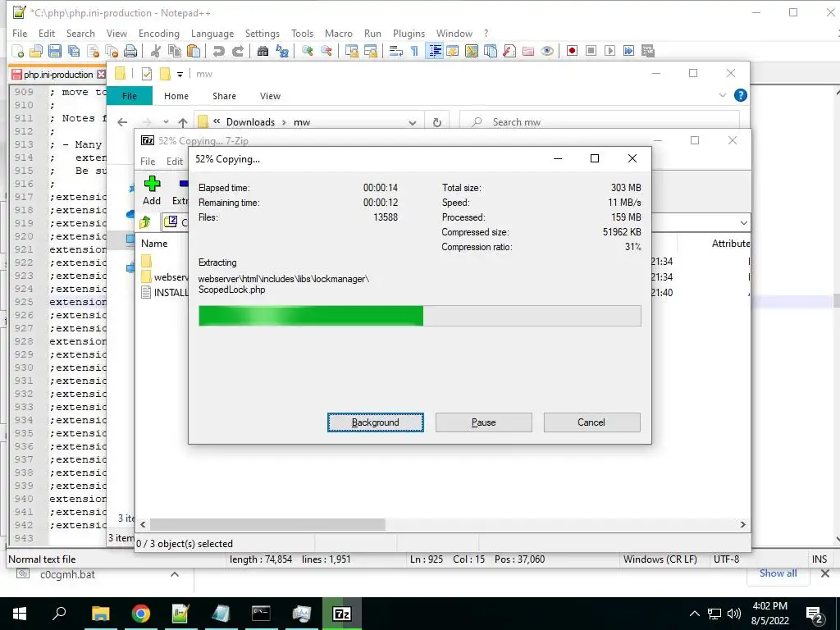
Task: Click the Search mw input field
Action: click(x=599, y=122)
